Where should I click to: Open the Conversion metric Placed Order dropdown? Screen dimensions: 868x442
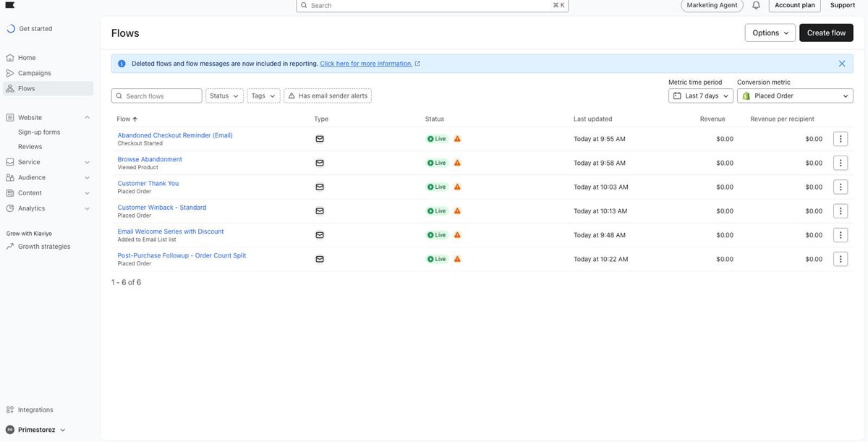pyautogui.click(x=795, y=95)
